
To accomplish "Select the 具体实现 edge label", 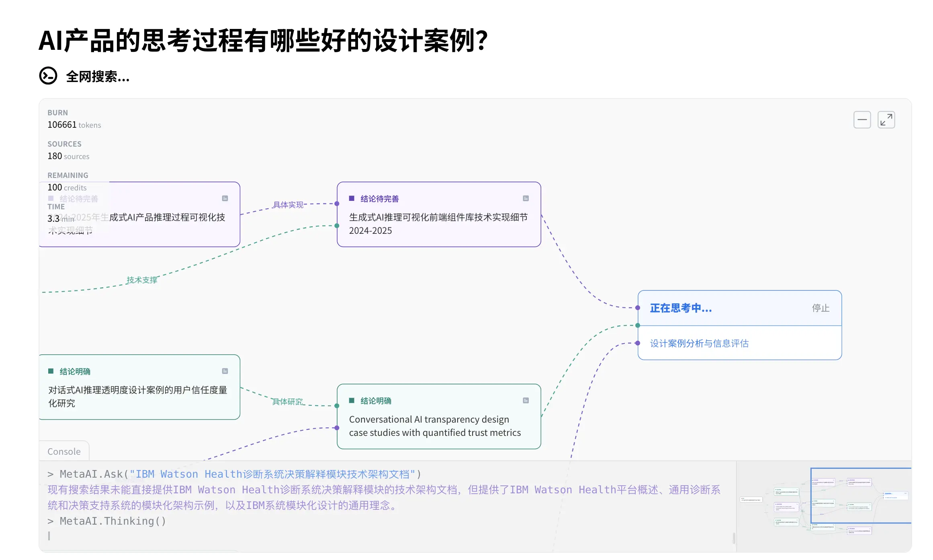I will (x=288, y=205).
